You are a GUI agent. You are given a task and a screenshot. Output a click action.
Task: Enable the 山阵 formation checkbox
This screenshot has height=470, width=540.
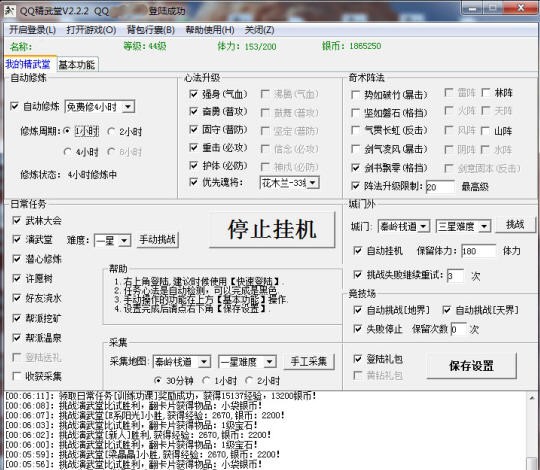(x=486, y=130)
